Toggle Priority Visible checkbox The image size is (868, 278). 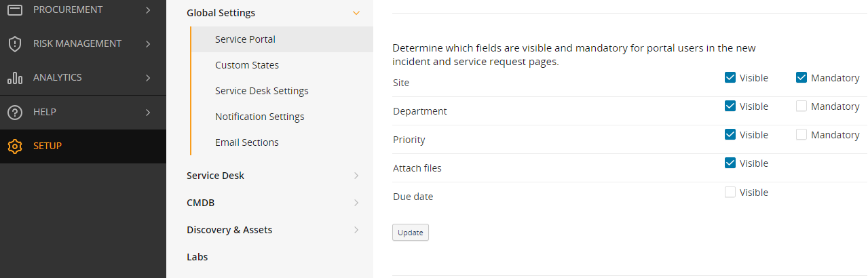pyautogui.click(x=730, y=135)
